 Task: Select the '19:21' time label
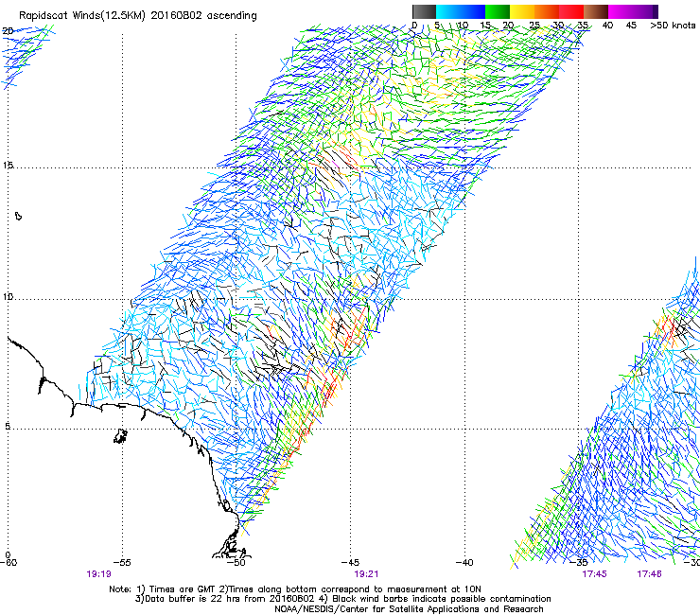pos(366,574)
